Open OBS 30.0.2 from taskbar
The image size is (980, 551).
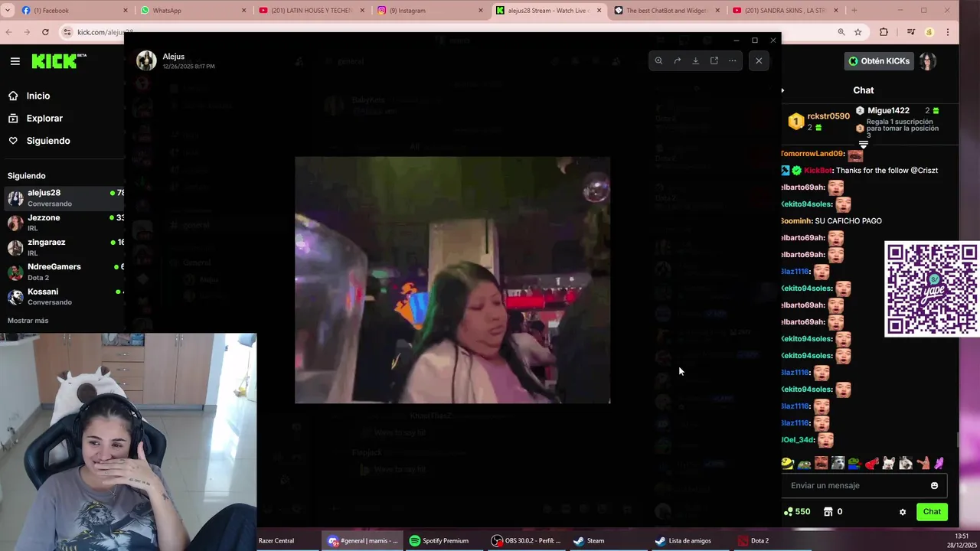527,540
